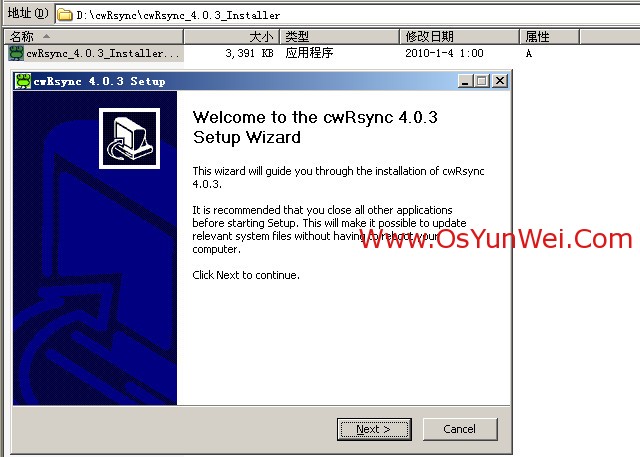Image resolution: width=640 pixels, height=457 pixels.
Task: Click the Welcome to the cwRsync 4.0.3 heading
Action: click(315, 127)
